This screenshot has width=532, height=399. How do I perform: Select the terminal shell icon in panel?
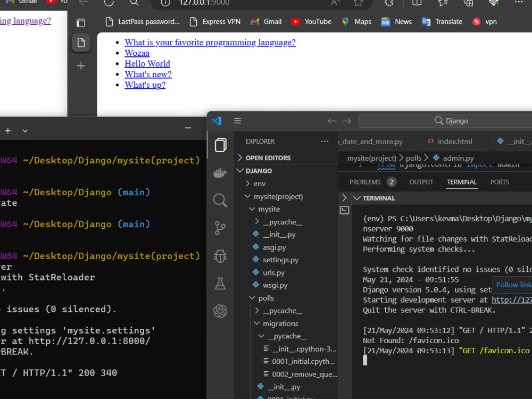point(344,210)
